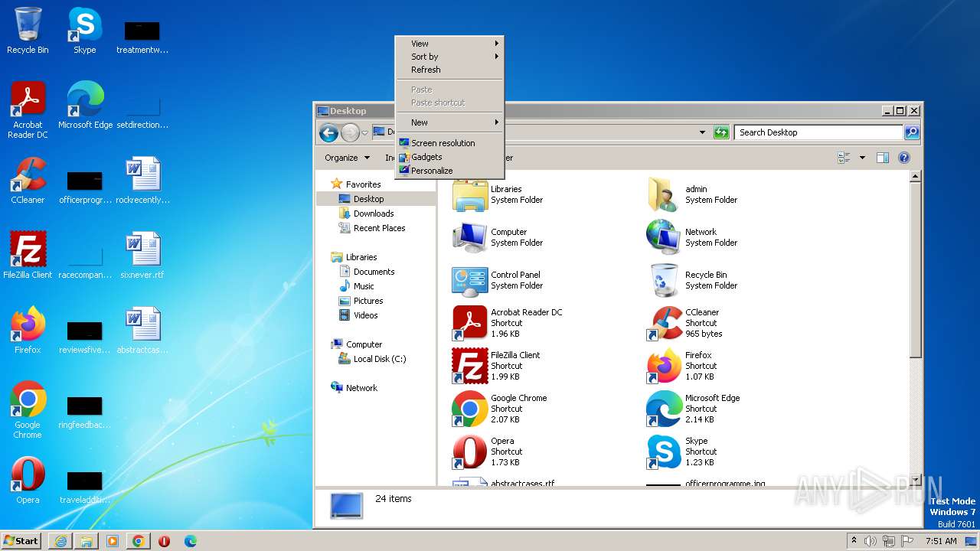980x551 pixels.
Task: Choose Screen resolution from context menu
Action: [x=449, y=143]
